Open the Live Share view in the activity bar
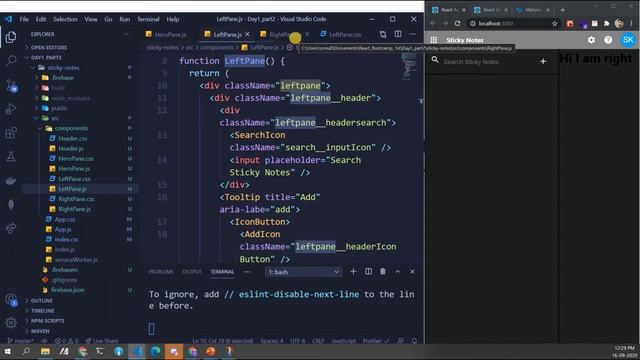 click(x=11, y=228)
